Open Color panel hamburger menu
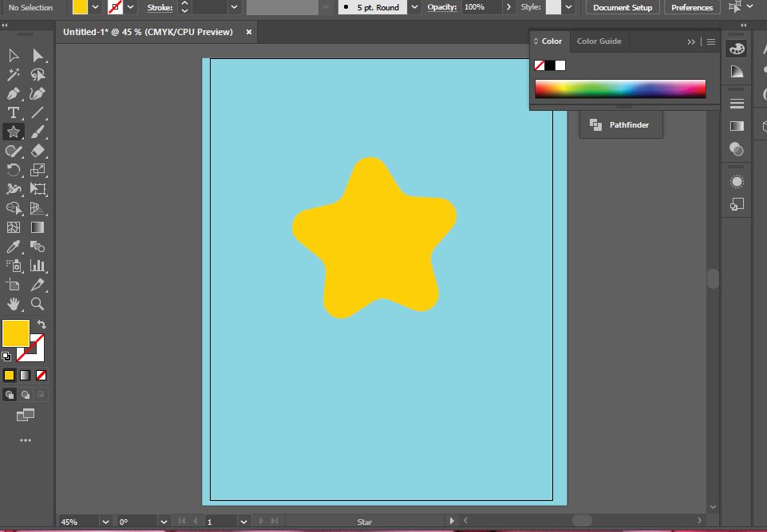Image resolution: width=767 pixels, height=532 pixels. (711, 42)
